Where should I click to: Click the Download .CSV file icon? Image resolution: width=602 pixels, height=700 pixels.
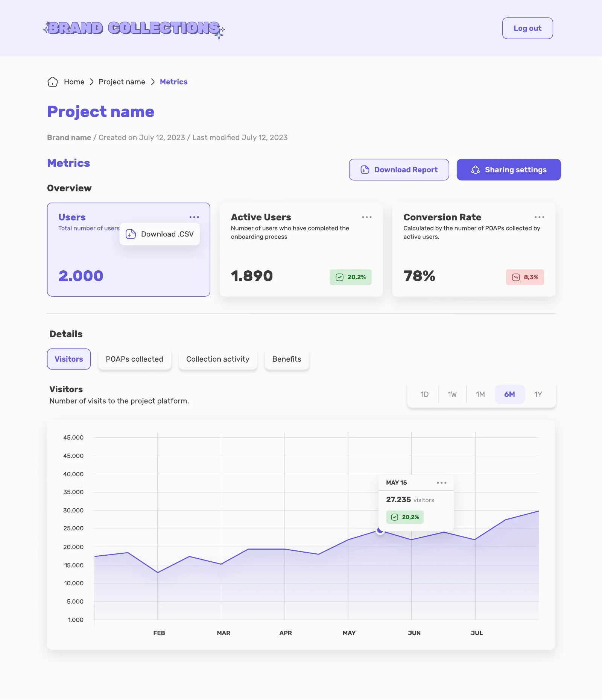(x=131, y=234)
